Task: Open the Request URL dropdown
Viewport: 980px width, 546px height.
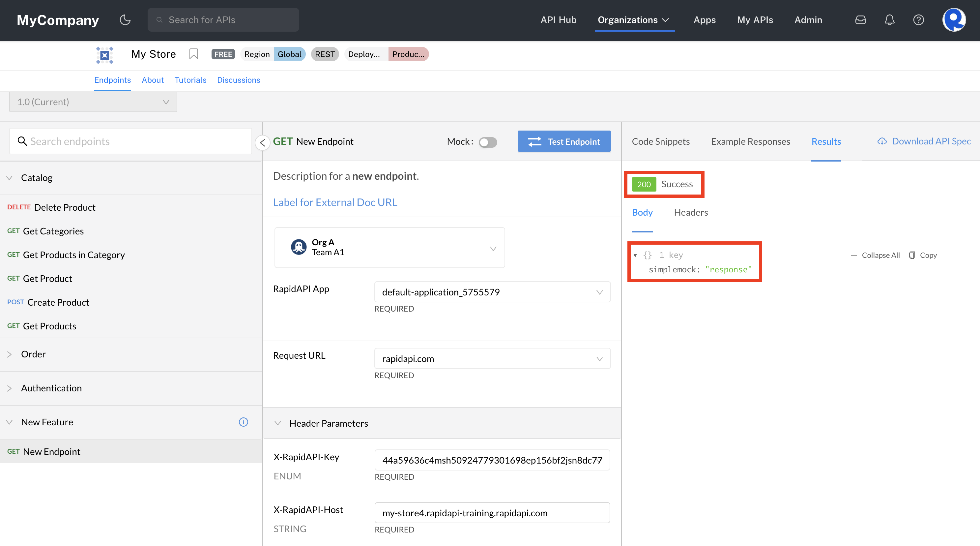Action: (492, 359)
